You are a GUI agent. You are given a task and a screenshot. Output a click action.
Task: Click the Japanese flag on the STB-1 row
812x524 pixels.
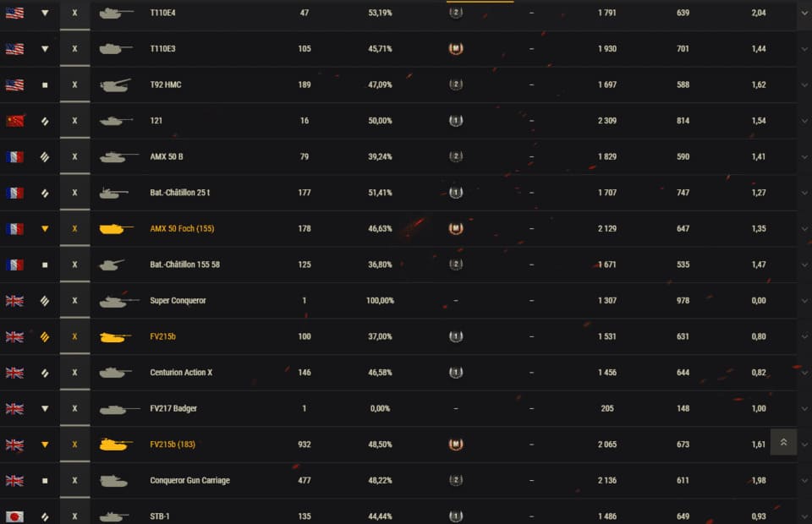[14, 516]
